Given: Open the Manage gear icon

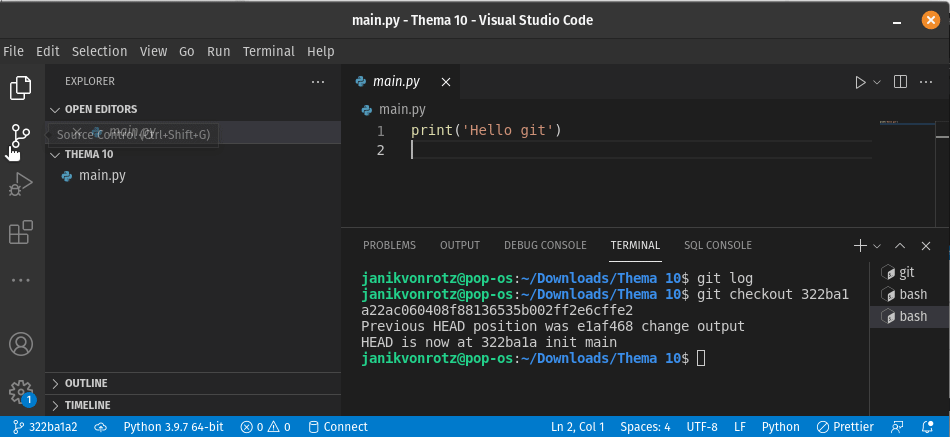Looking at the screenshot, I should 21,391.
